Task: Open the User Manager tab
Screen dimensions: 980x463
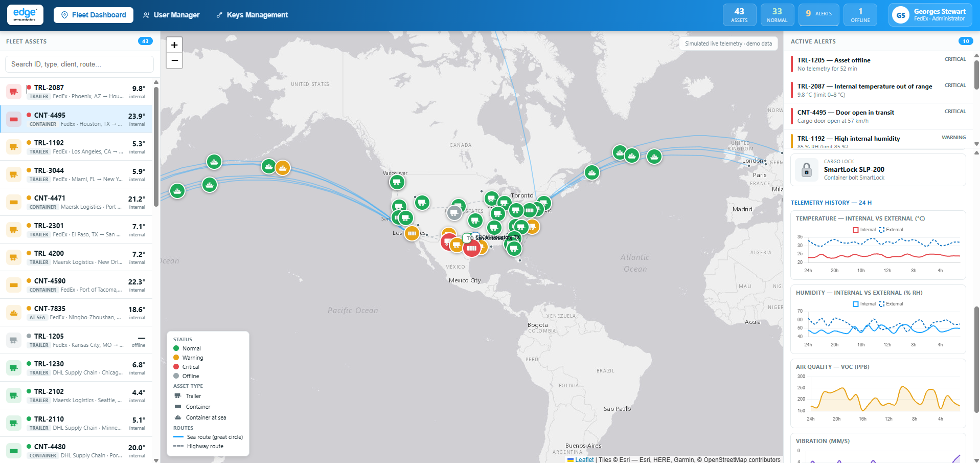Action: (x=171, y=15)
